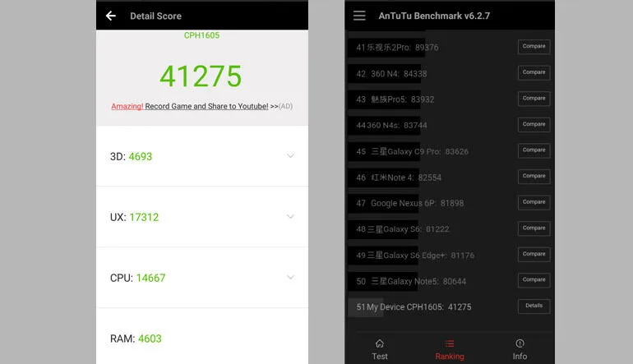
Task: Compare with rank 41 device scoring 89376
Action: point(534,47)
